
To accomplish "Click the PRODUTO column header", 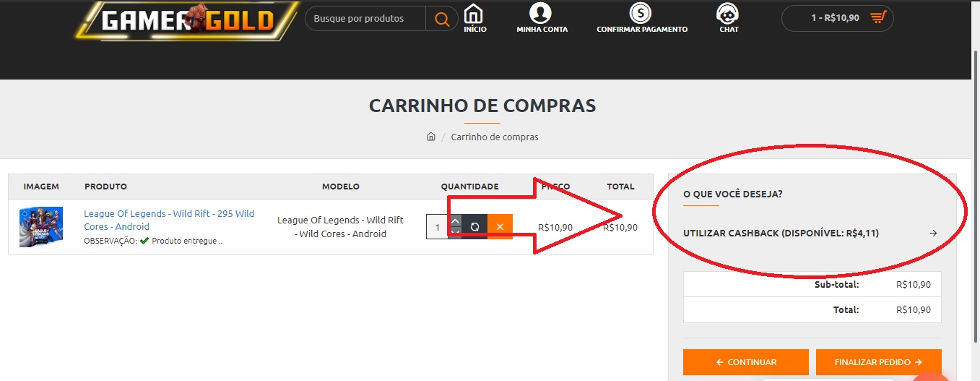I will click(x=105, y=187).
